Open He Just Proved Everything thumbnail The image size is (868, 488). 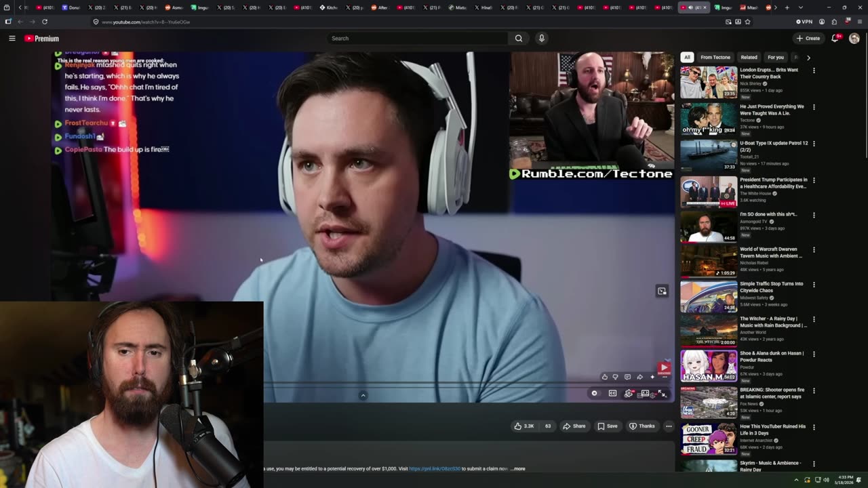point(709,119)
